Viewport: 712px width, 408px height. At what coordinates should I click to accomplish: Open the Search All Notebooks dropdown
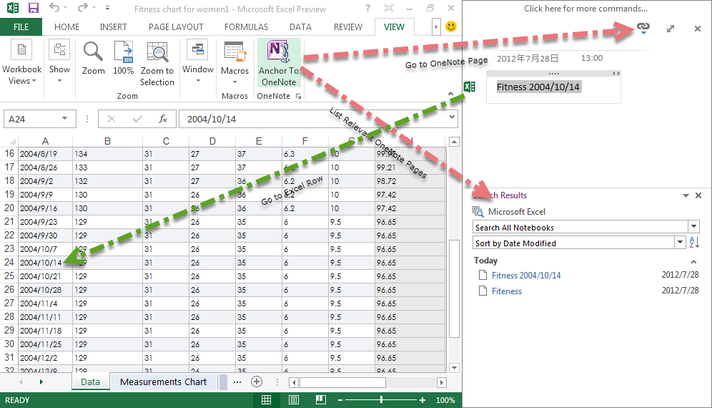693,226
